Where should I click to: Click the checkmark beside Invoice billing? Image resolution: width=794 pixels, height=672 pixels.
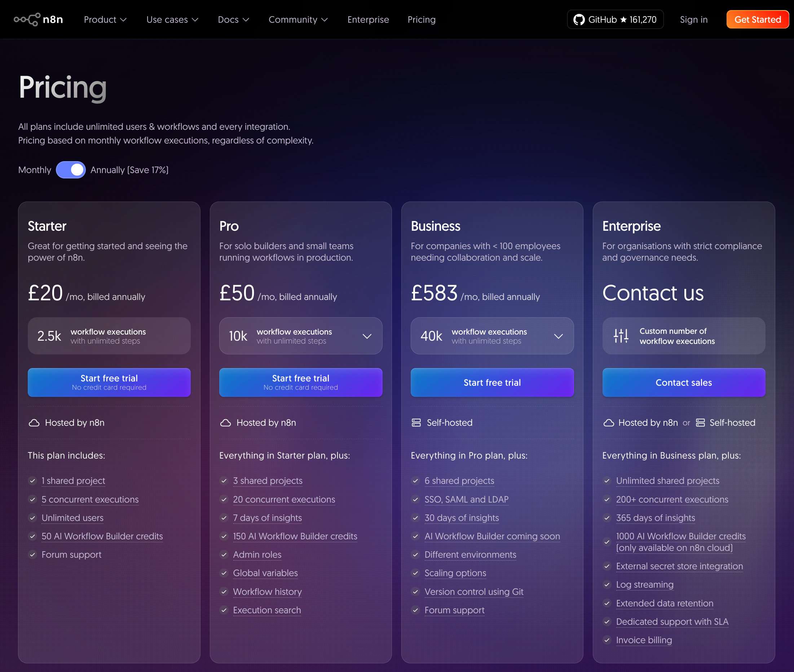click(607, 640)
